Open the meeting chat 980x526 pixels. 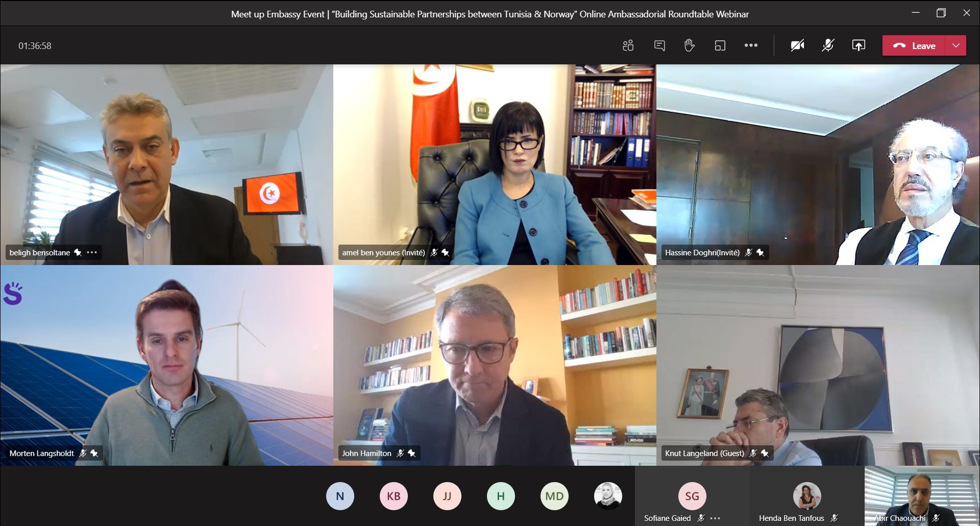(x=659, y=45)
